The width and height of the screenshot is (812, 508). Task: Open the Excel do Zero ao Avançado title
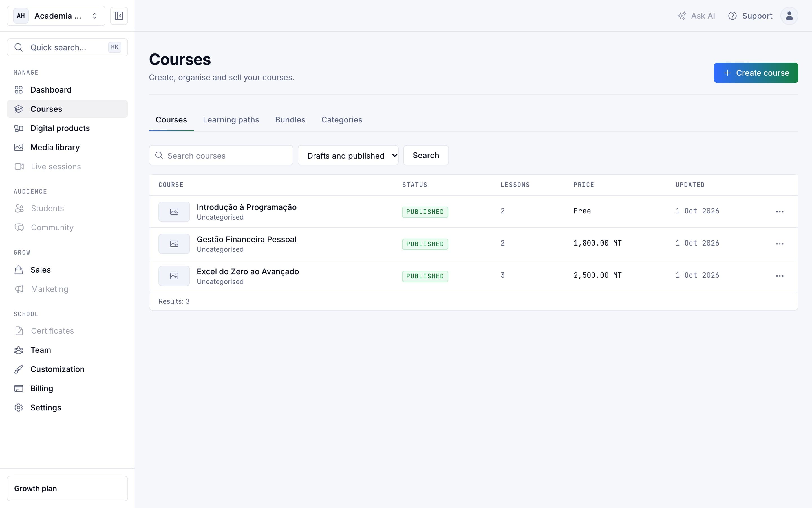click(248, 271)
